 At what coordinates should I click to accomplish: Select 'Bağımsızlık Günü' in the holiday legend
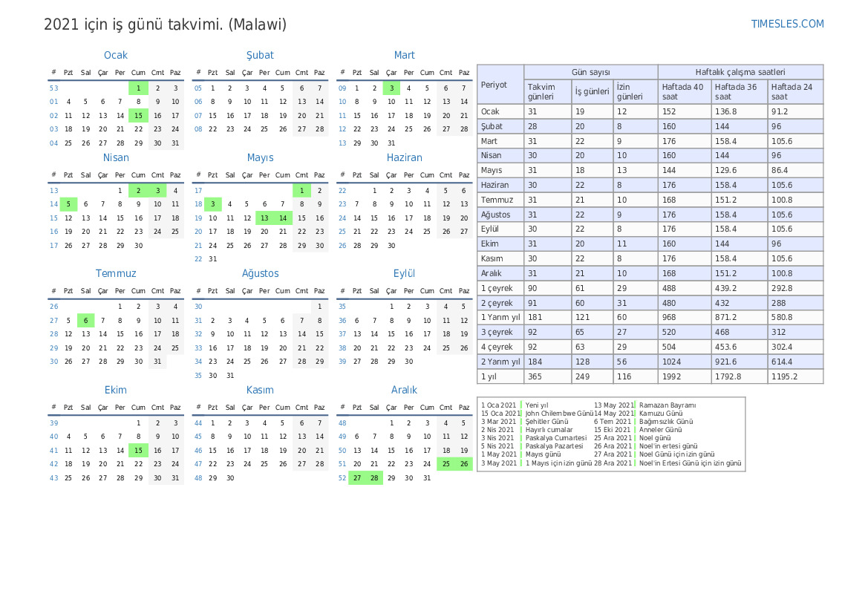(666, 422)
